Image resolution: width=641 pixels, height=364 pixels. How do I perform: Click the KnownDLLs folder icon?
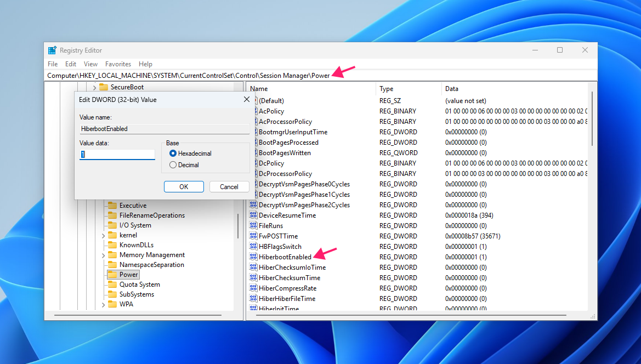coord(112,244)
